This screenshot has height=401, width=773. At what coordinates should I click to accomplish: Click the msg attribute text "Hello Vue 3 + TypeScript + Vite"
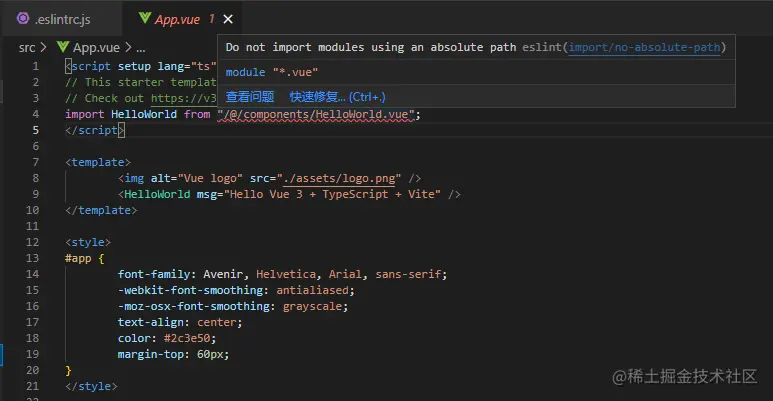332,194
